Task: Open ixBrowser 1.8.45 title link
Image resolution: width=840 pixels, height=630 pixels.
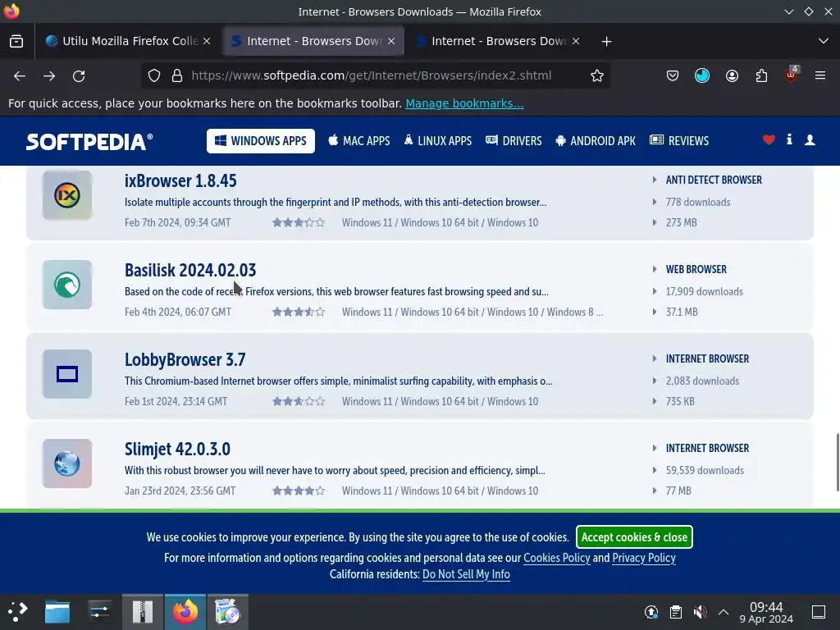Action: [x=180, y=181]
